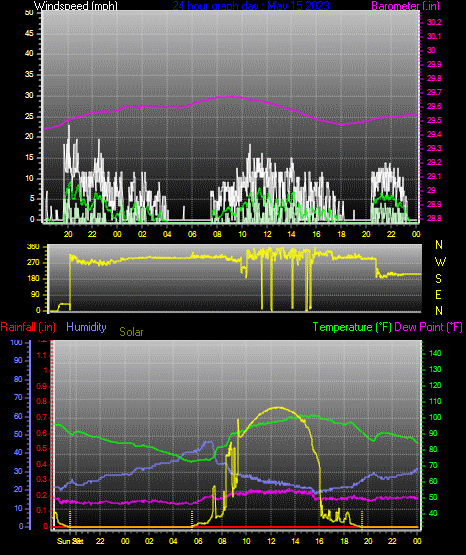Click the olive 'Solar' legend label
The height and width of the screenshot is (555, 466).
(x=131, y=332)
